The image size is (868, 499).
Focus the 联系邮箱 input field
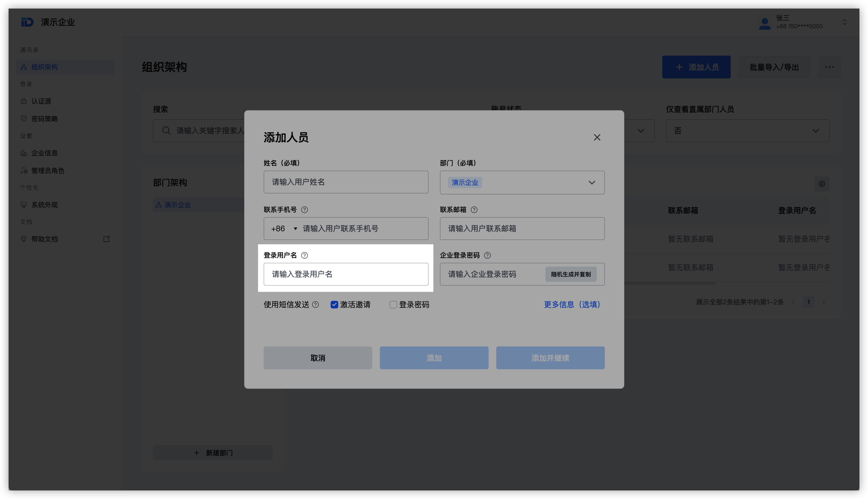(x=522, y=229)
